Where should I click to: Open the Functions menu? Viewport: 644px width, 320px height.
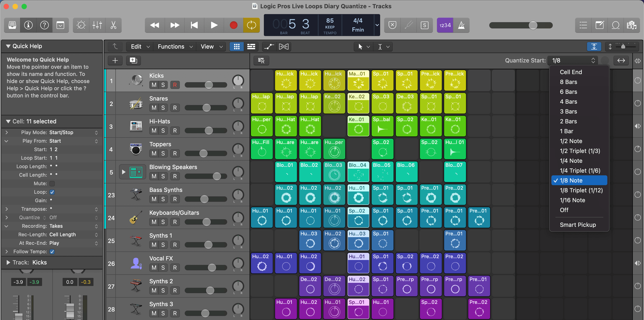coord(171,46)
